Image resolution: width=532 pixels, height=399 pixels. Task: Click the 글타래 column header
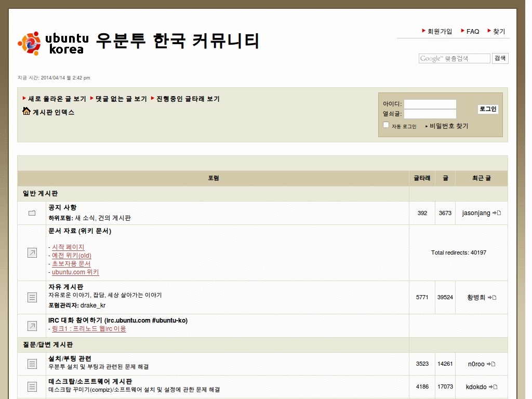pos(422,178)
